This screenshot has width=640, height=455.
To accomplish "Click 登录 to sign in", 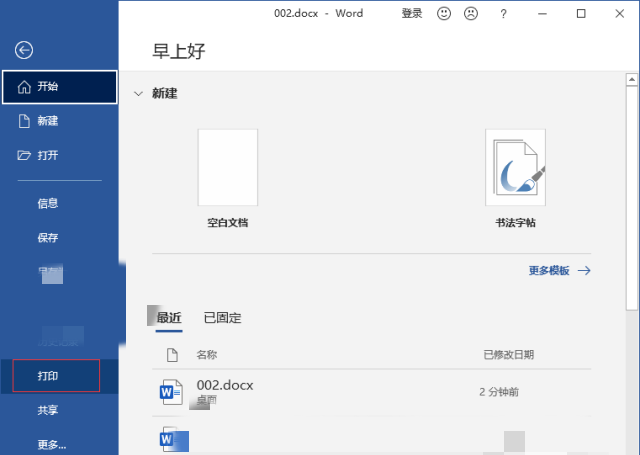I will [x=412, y=13].
